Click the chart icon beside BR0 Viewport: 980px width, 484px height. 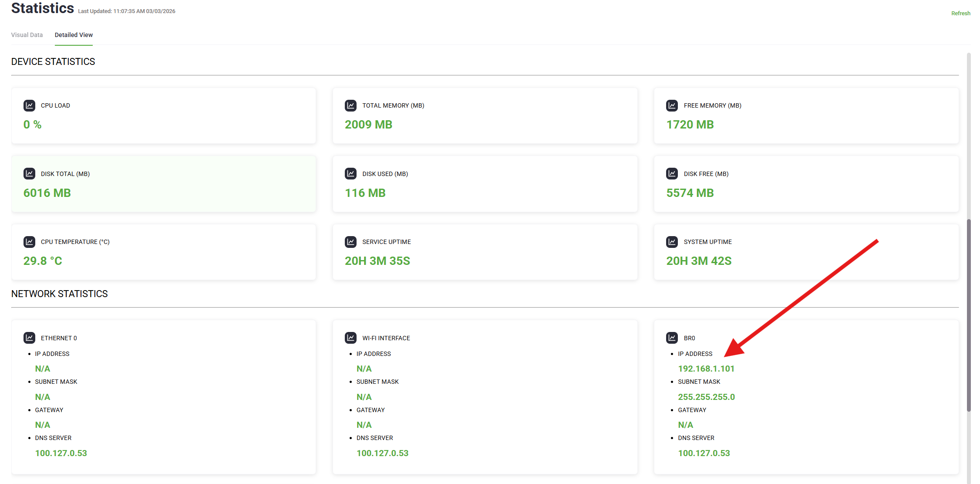[x=672, y=338]
